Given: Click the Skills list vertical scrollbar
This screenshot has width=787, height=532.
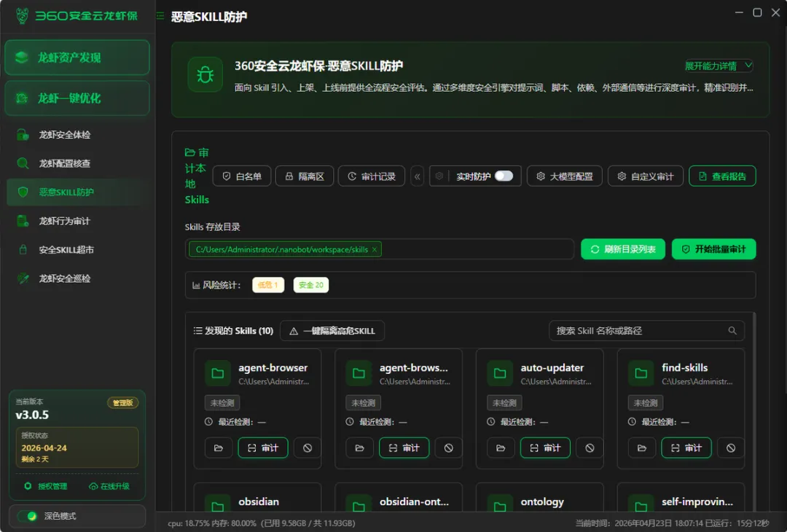Looking at the screenshot, I should coord(753,412).
